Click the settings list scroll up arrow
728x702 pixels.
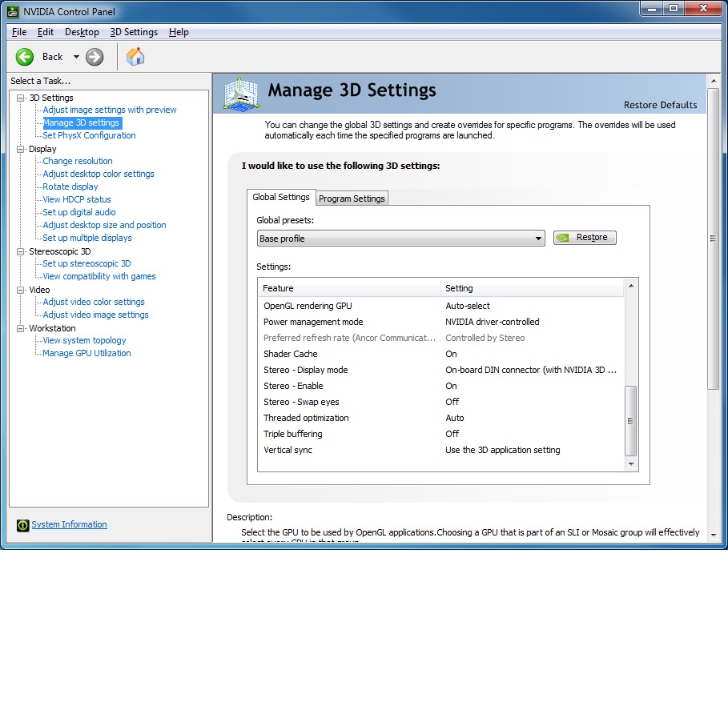[x=631, y=286]
